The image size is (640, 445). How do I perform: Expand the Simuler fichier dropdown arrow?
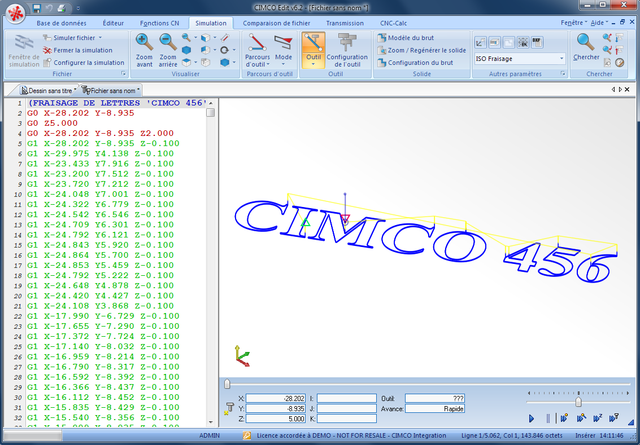[x=100, y=38]
